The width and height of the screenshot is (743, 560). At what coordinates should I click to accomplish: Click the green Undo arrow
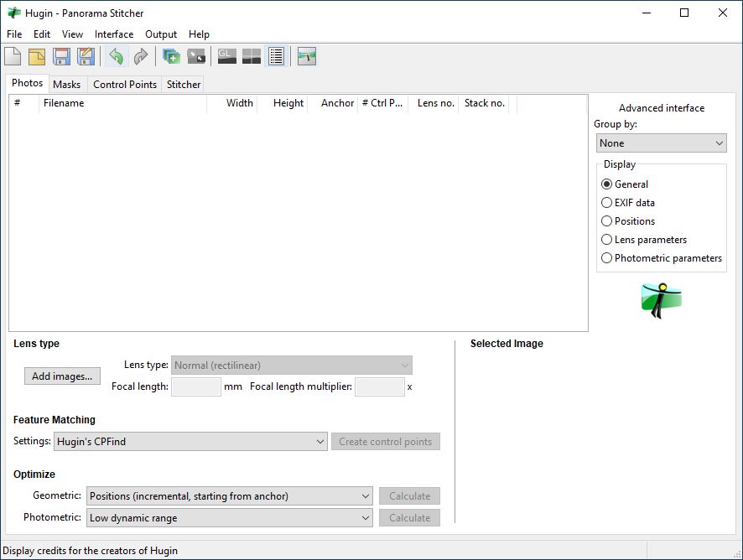click(117, 56)
